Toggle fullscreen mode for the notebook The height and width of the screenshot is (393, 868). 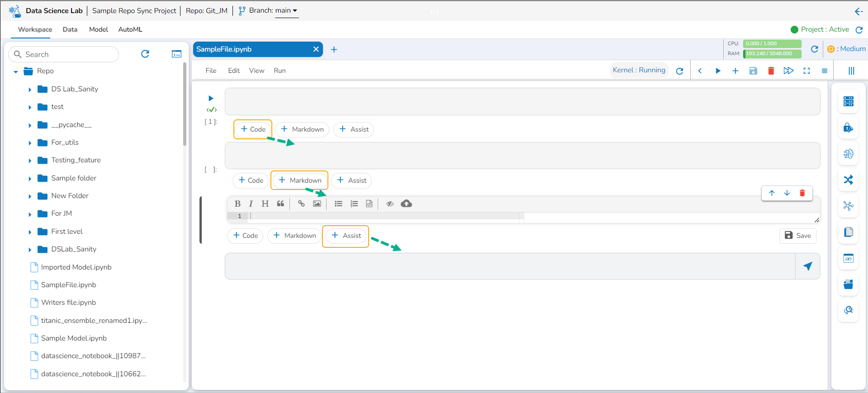[x=806, y=71]
